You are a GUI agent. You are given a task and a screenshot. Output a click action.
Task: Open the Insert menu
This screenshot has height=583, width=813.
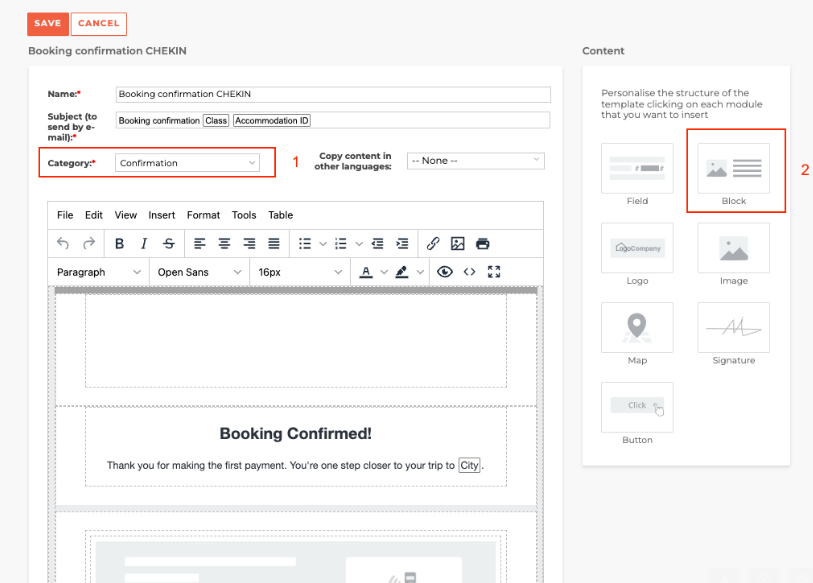[x=162, y=215]
